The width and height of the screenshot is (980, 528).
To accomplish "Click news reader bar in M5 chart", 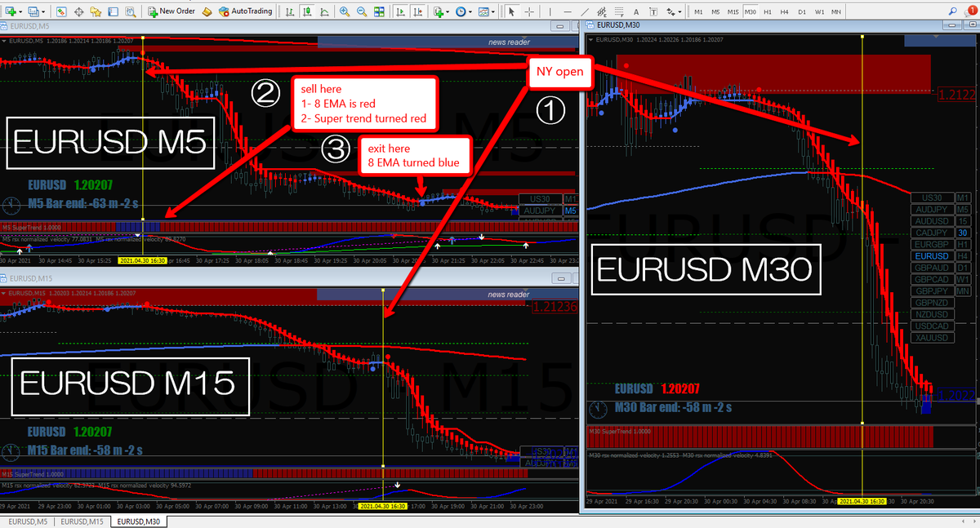I will tap(448, 42).
